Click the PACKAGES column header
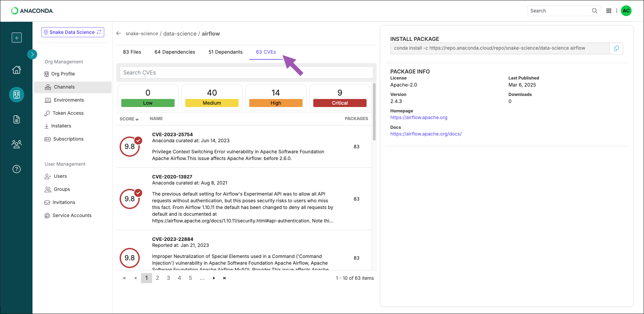 tap(356, 118)
